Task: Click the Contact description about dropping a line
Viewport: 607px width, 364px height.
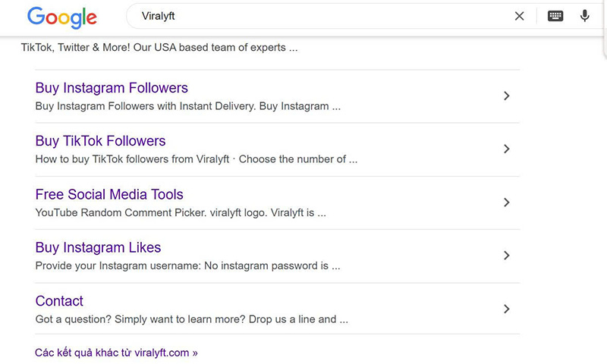Action: pos(192,319)
